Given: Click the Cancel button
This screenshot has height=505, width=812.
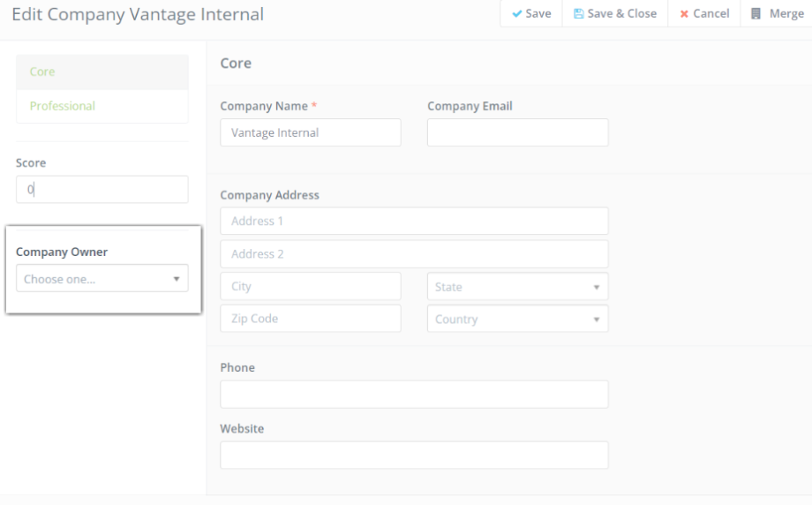Looking at the screenshot, I should click(x=704, y=14).
